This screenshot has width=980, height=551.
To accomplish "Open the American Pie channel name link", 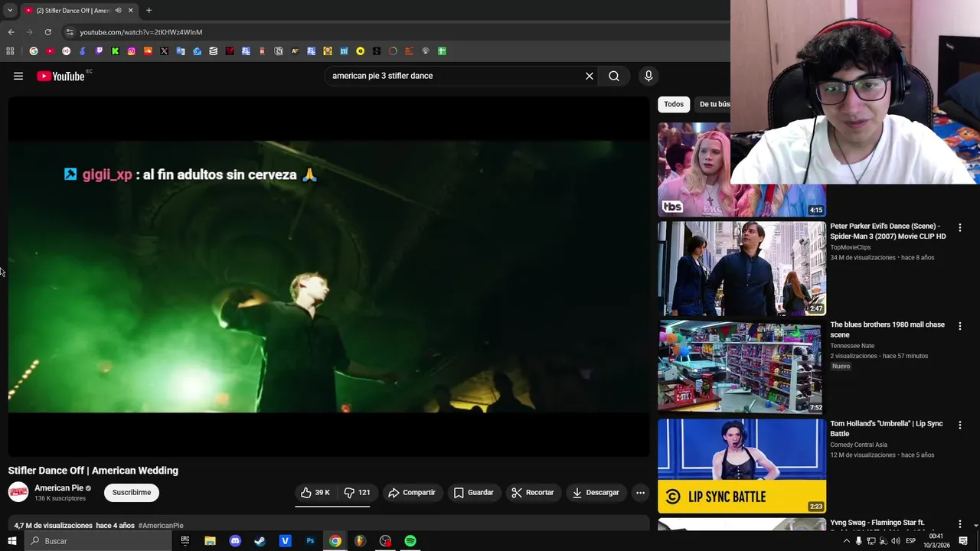I will [x=59, y=488].
